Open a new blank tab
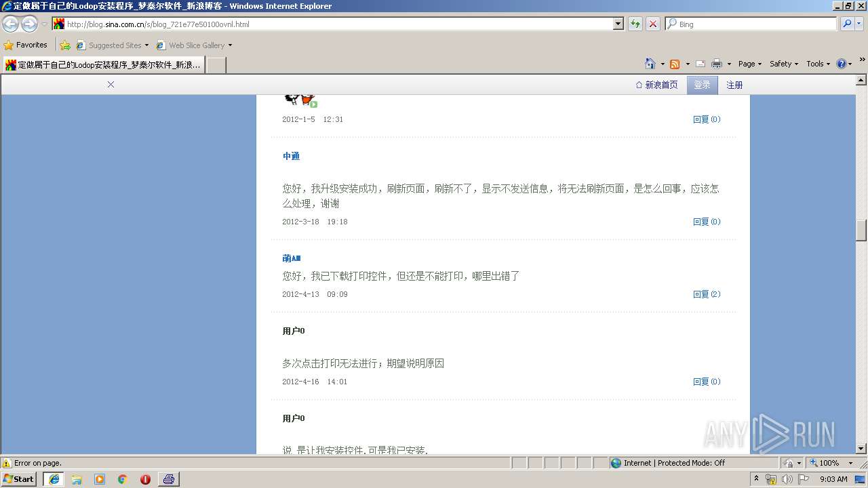This screenshot has height=488, width=868. tap(216, 65)
